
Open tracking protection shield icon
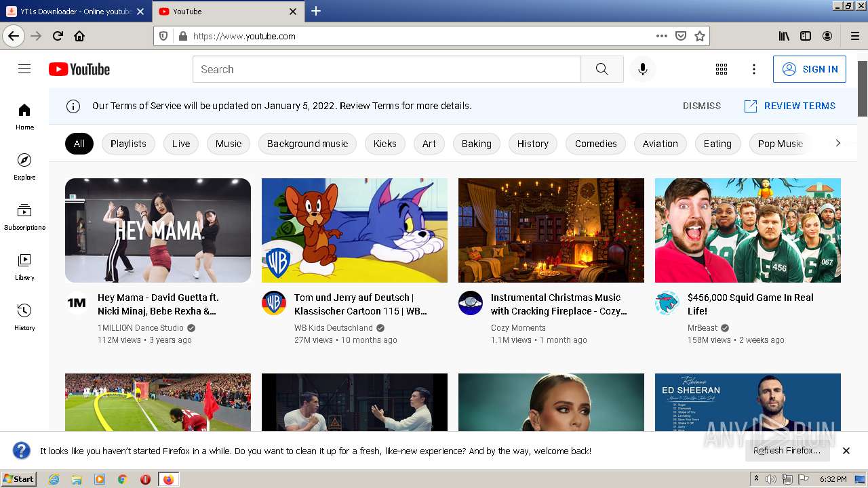point(163,36)
